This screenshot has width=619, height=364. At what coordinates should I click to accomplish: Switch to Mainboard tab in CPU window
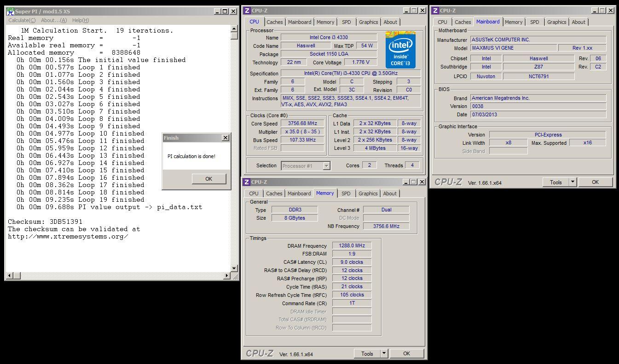[300, 22]
